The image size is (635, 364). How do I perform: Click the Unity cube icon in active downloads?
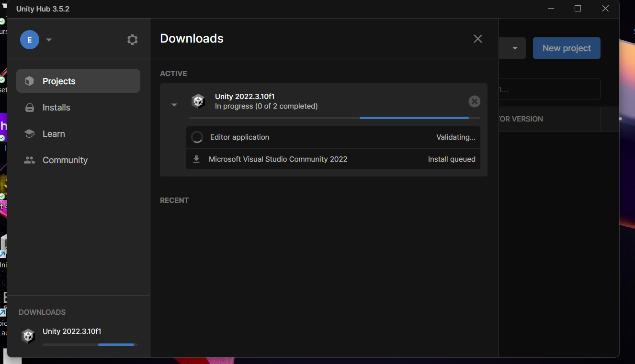(198, 101)
